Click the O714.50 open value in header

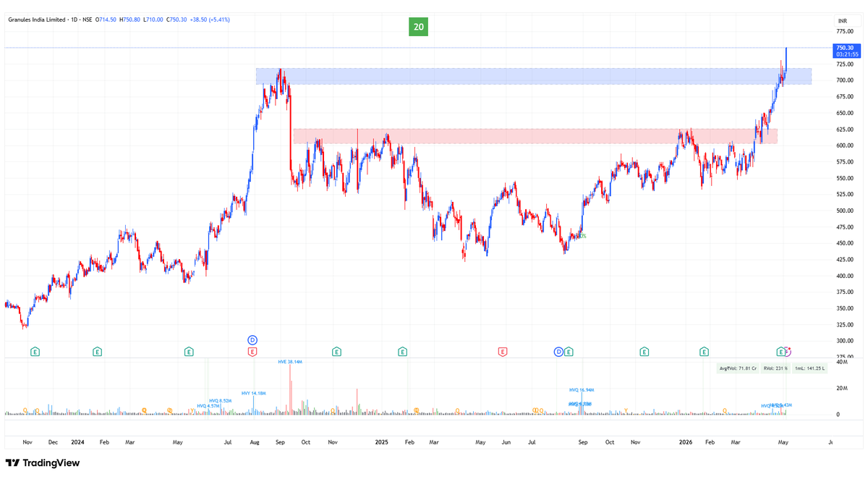(106, 20)
